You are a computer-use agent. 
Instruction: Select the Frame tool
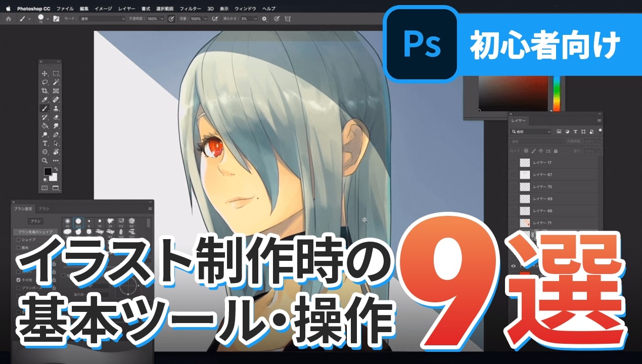56,91
